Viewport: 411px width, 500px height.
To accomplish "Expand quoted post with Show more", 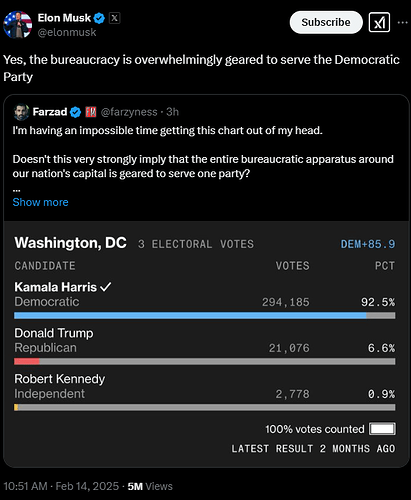I will 40,202.
